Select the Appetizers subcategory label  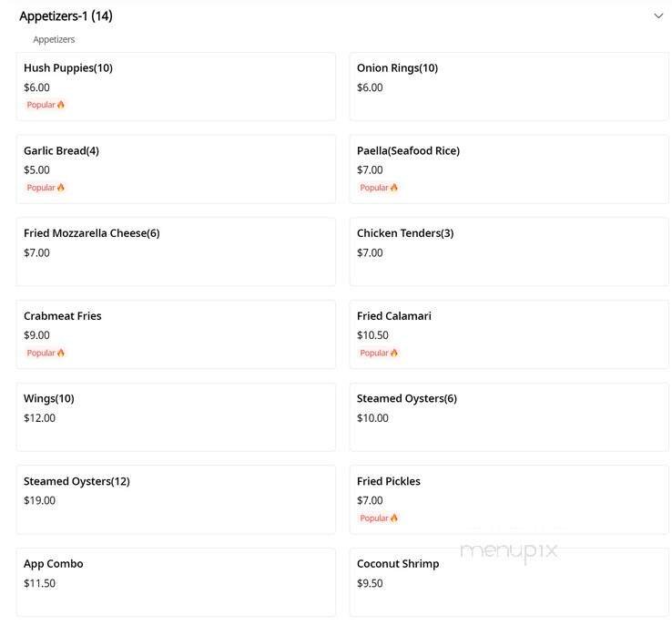pos(54,40)
